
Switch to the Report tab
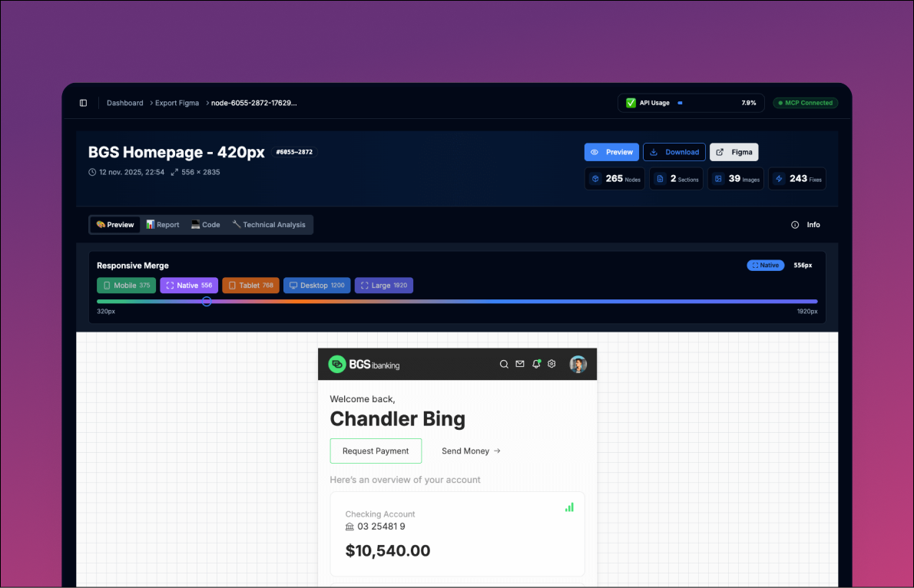[x=163, y=225]
